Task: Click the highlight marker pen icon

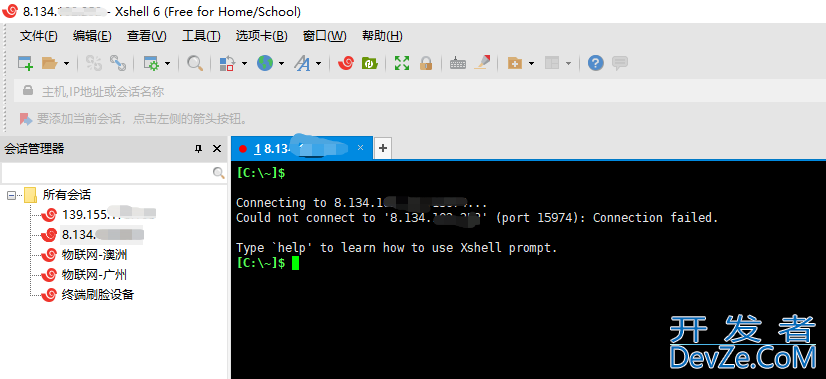Action: coord(482,63)
